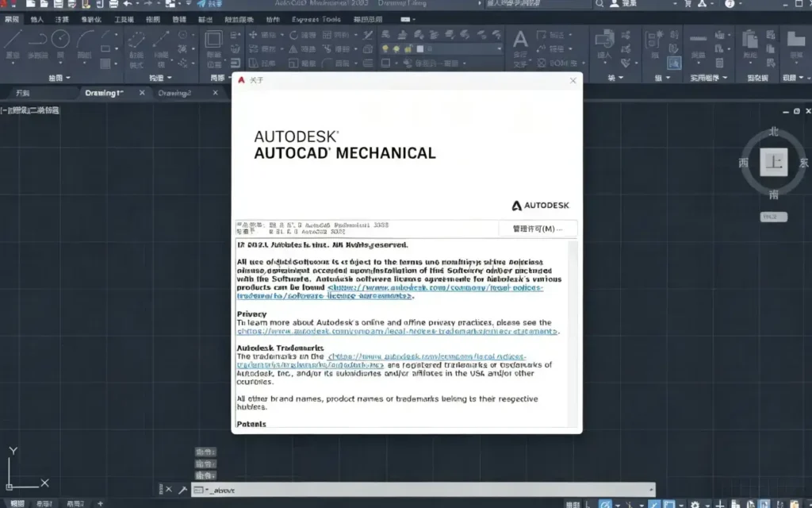Click the Share button in title bar
Image resolution: width=812 pixels, height=508 pixels.
click(209, 4)
